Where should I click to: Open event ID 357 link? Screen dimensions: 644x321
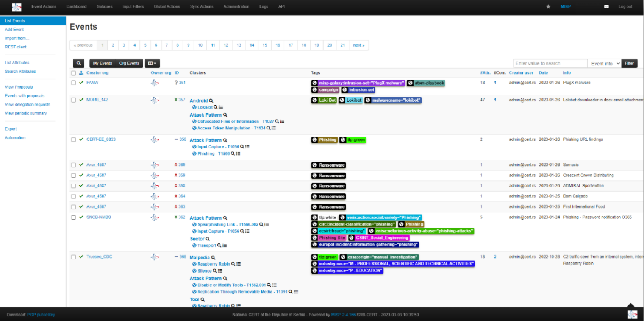[182, 100]
